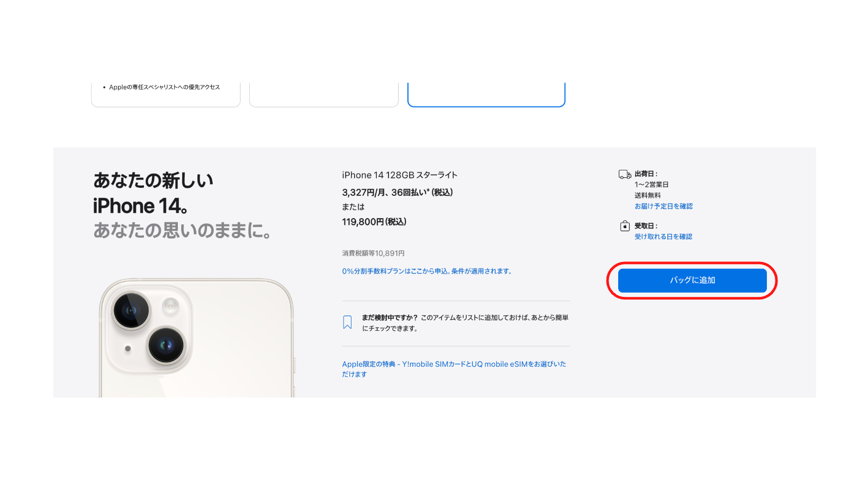868x489 pixels.
Task: Click the 3,327円/月 36回払い price text
Action: click(x=397, y=193)
